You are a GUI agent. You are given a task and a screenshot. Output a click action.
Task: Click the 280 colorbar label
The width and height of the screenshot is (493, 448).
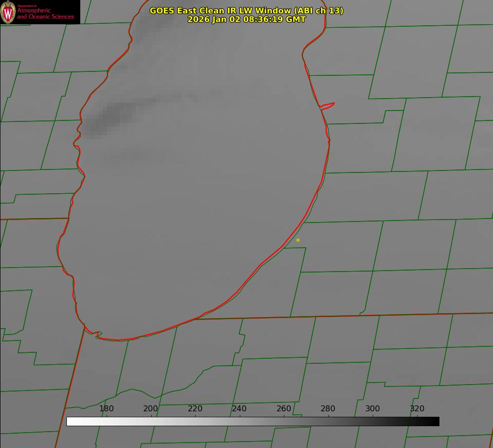click(x=328, y=408)
